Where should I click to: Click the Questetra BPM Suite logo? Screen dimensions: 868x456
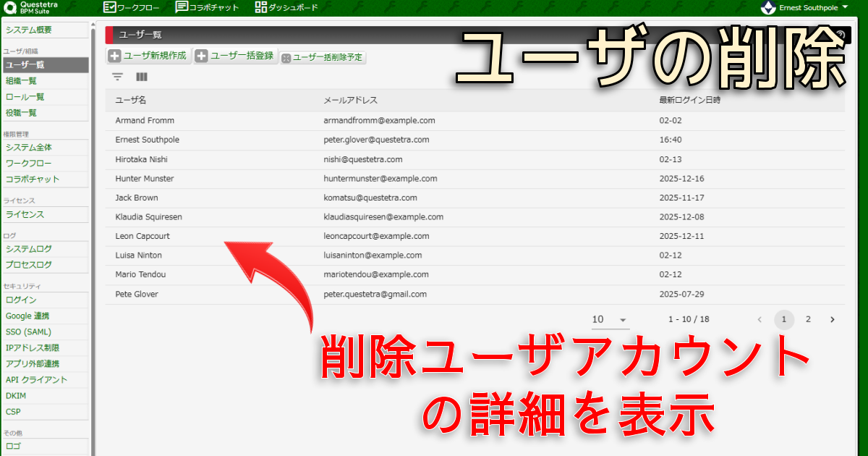coord(31,8)
